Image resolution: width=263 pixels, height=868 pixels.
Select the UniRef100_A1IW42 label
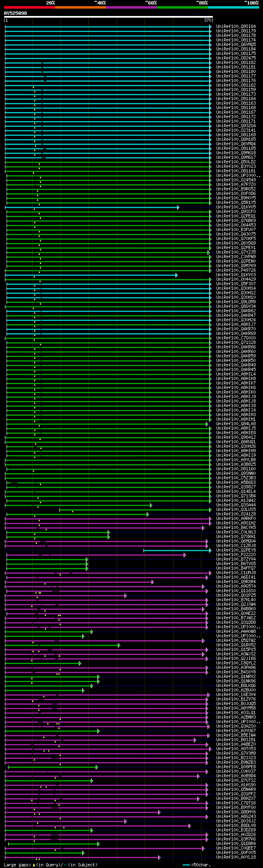pos(236,501)
